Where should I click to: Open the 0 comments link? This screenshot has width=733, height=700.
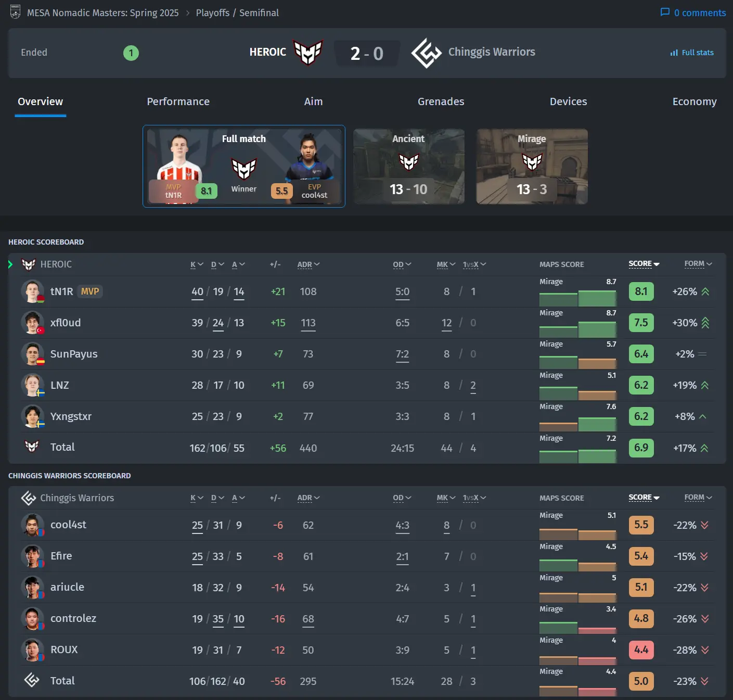[693, 12]
